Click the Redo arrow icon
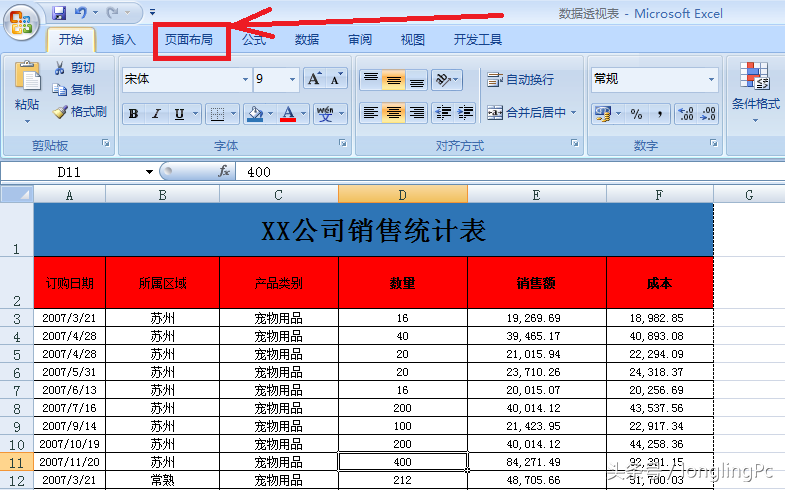This screenshot has height=490, width=785. point(113,13)
